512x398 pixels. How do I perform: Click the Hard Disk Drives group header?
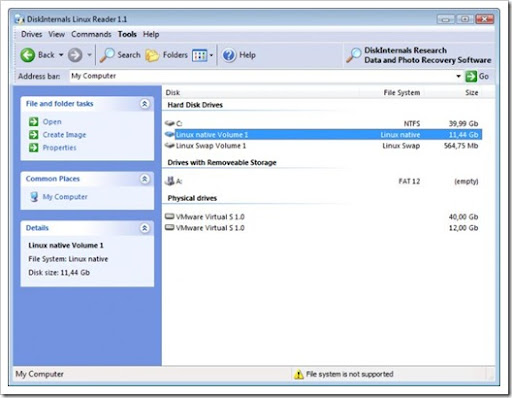pyautogui.click(x=195, y=105)
